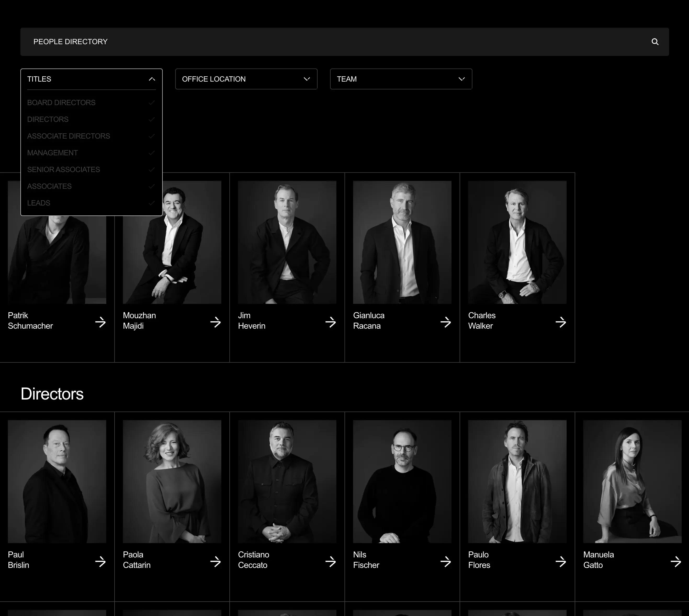Click Manuela Gatto's portrait photo

pos(632,482)
